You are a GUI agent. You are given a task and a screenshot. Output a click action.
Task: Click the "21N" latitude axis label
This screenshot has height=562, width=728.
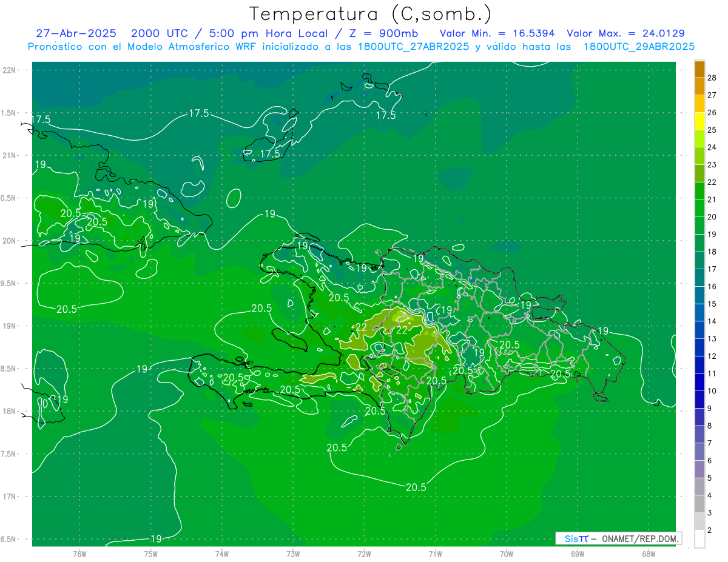point(10,155)
